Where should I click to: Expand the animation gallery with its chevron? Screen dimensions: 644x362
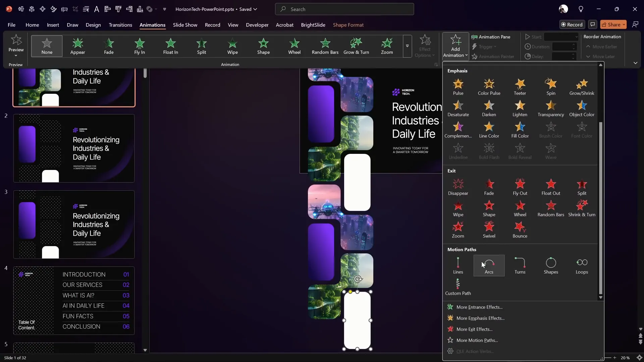click(407, 46)
